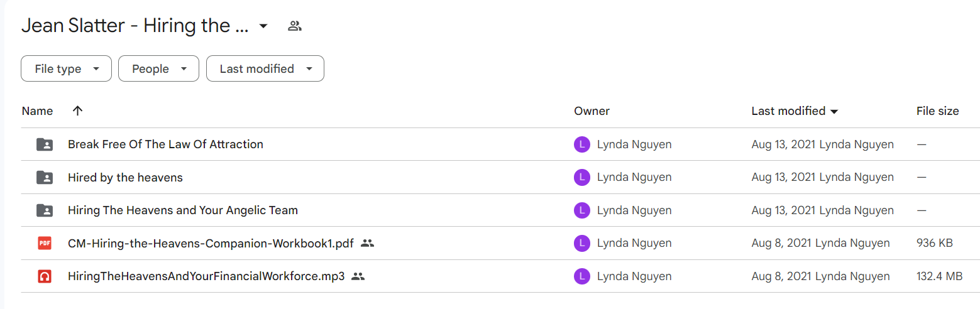
Task: Click the File size column header
Action: click(937, 111)
